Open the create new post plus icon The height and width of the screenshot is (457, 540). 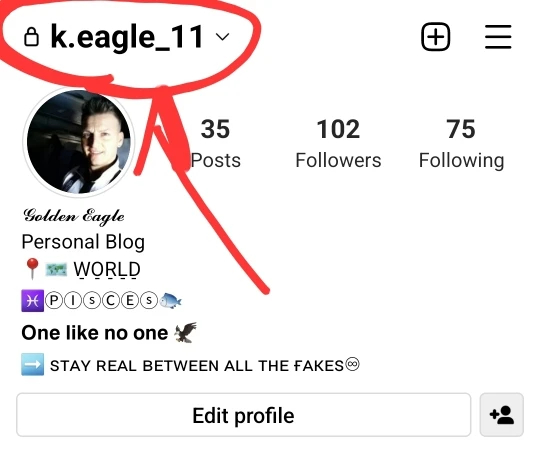click(436, 37)
